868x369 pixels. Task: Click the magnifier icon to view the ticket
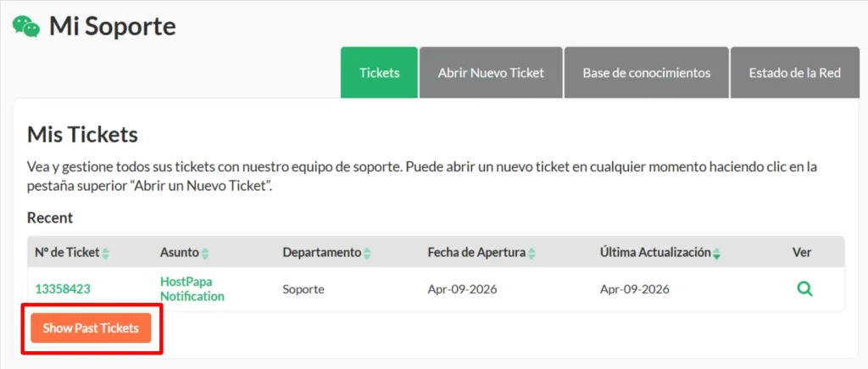click(804, 289)
